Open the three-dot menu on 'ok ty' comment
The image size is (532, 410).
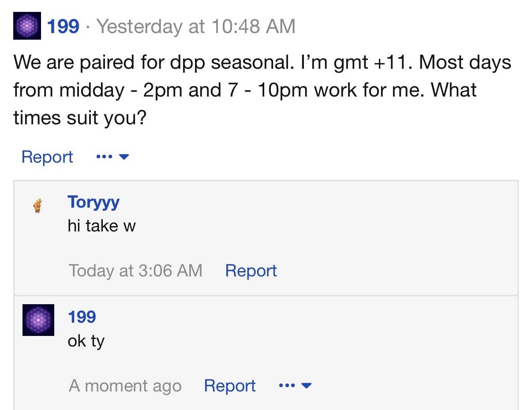(287, 386)
